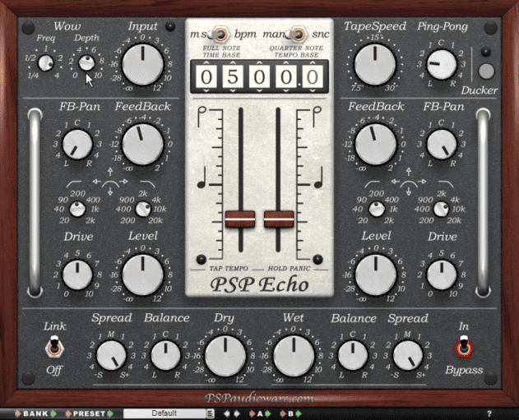Viewport: 519px width, 420px height.
Task: Click the Wow Depth knob
Action: click(86, 62)
